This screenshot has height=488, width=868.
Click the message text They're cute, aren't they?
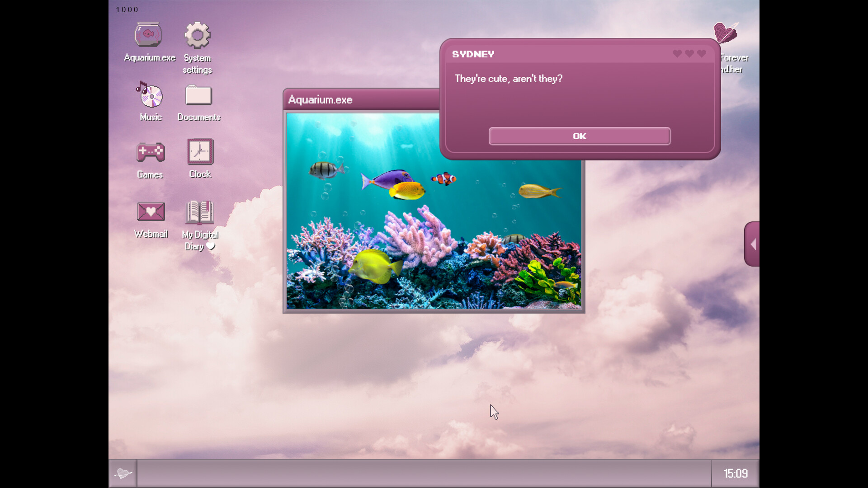(508, 78)
